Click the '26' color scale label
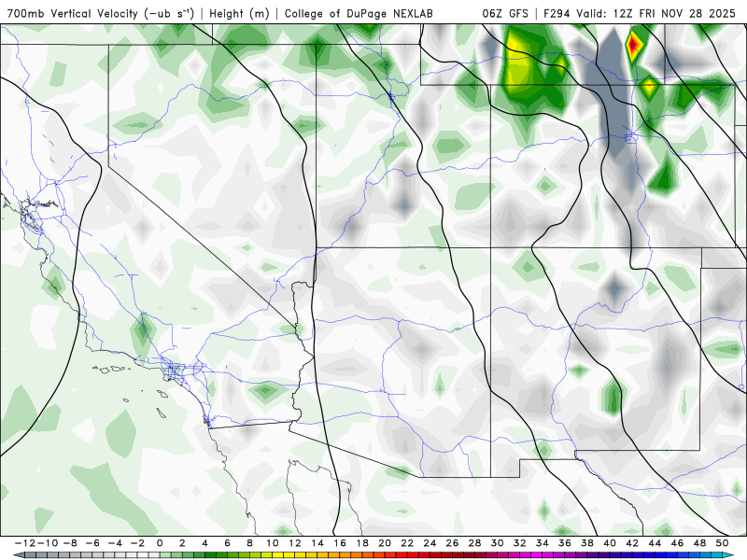The height and width of the screenshot is (560, 747). (x=452, y=543)
